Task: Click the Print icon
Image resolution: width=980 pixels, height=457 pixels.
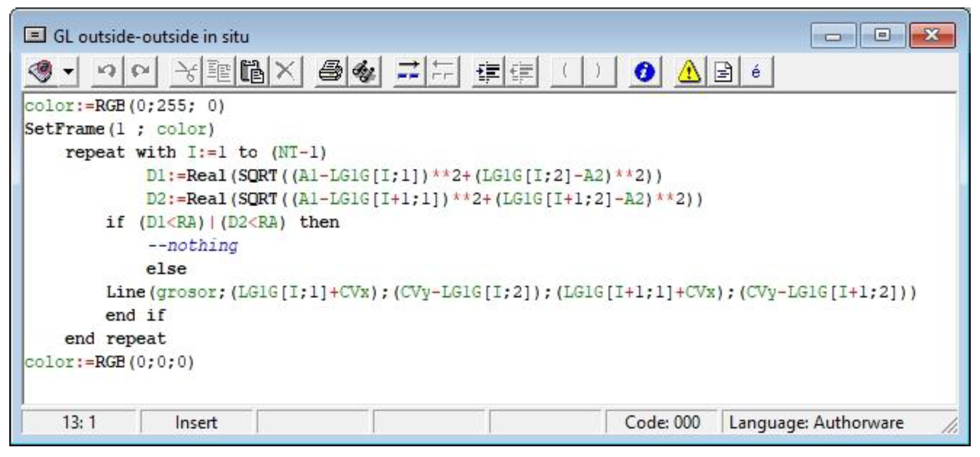Action: (330, 71)
